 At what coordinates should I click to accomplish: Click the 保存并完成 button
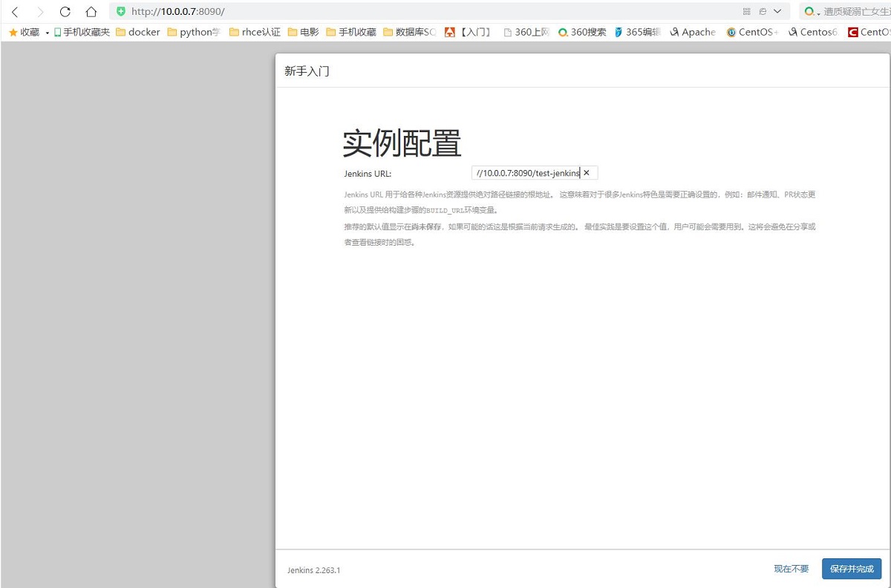coord(852,569)
